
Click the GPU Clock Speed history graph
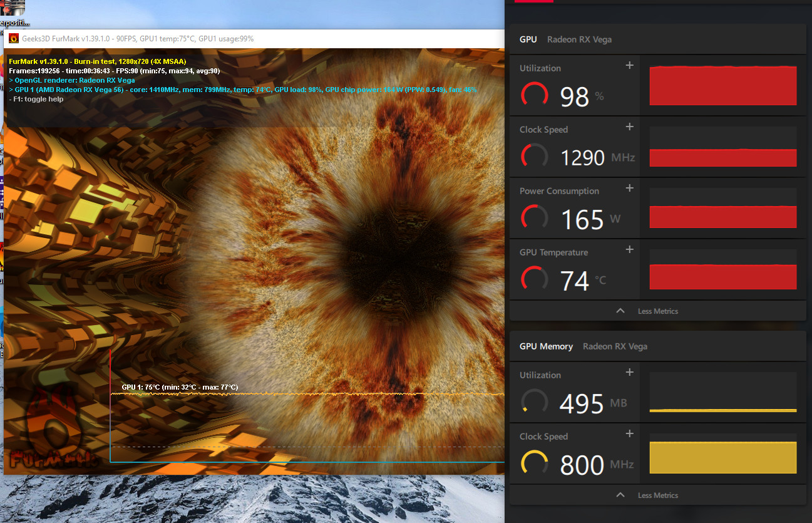coord(723,147)
